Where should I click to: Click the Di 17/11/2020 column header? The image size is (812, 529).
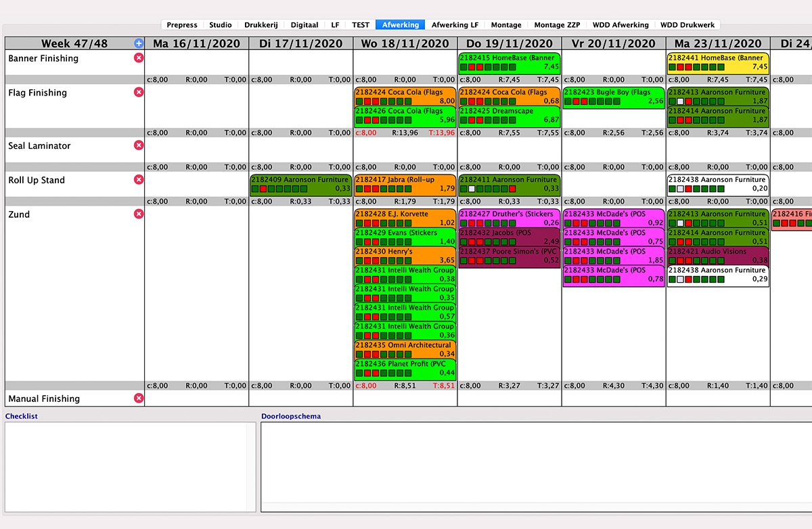click(301, 43)
